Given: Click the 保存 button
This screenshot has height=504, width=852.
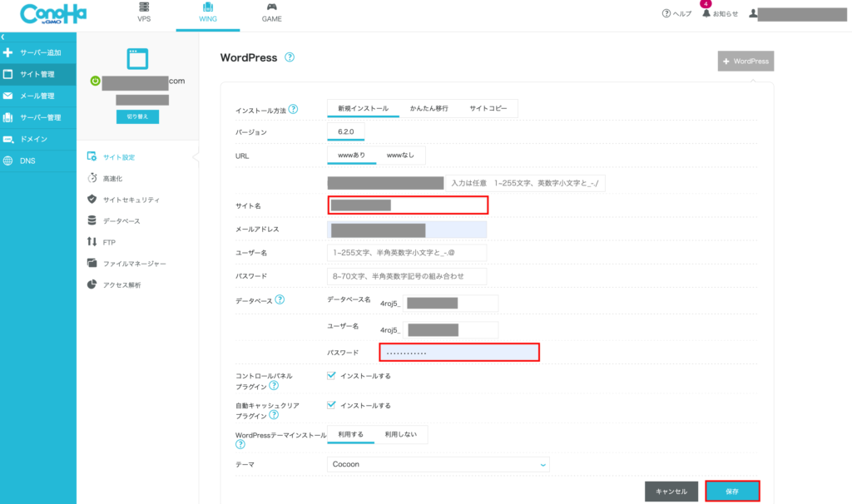Looking at the screenshot, I should [x=732, y=492].
